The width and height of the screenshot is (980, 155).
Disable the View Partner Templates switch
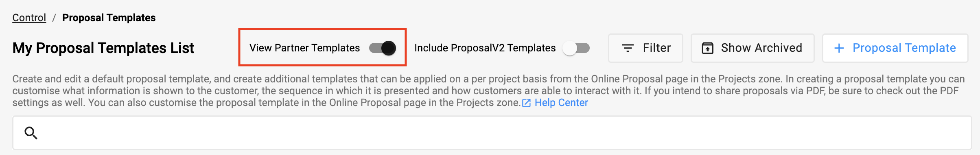click(383, 48)
